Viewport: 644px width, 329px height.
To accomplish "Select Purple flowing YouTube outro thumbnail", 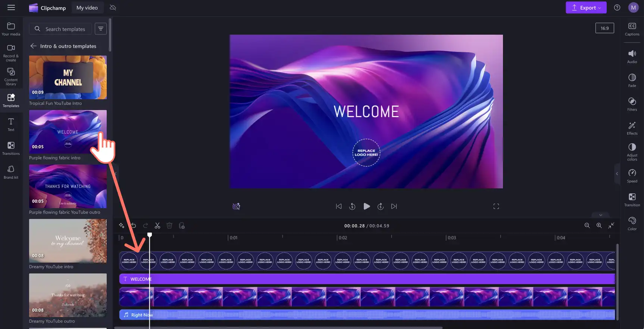I will click(68, 186).
